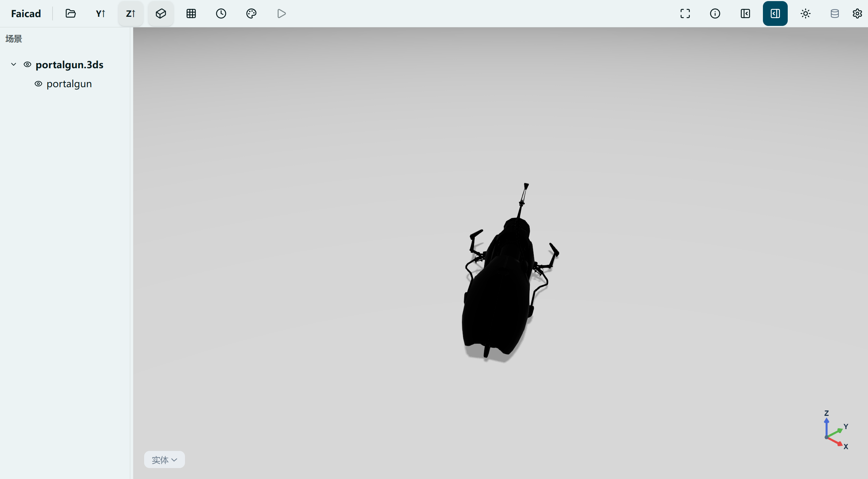The image size is (868, 479).
Task: Open a file with the folder icon
Action: (70, 13)
